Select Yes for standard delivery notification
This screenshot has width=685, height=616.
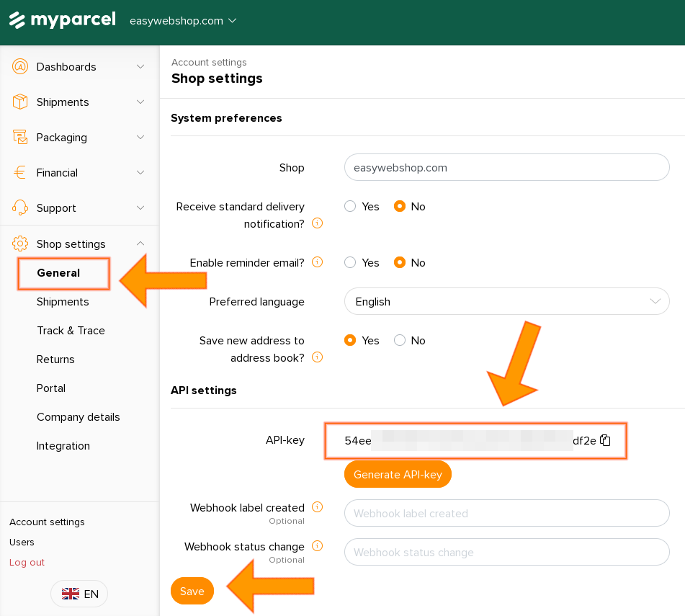[x=351, y=207]
